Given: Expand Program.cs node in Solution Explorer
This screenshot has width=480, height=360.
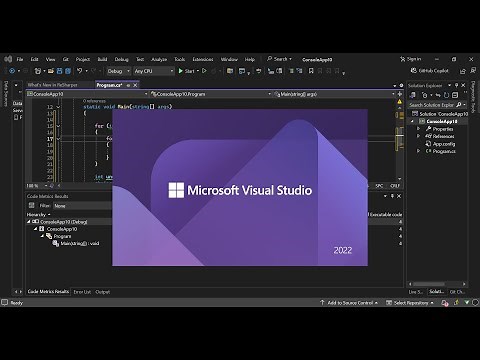Looking at the screenshot, I should (418, 151).
